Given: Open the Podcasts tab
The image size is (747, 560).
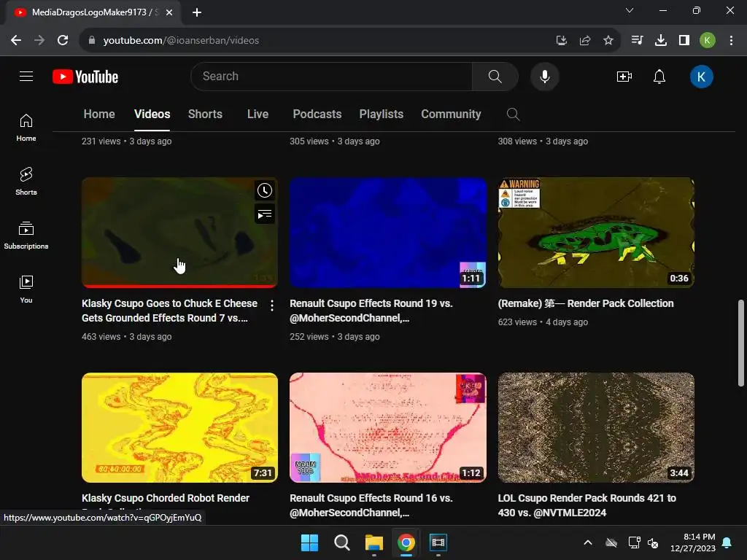Looking at the screenshot, I should (317, 114).
